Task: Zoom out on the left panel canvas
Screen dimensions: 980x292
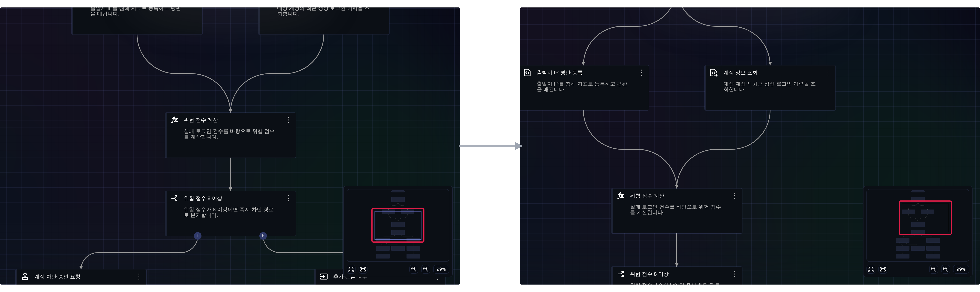Action: 426,269
